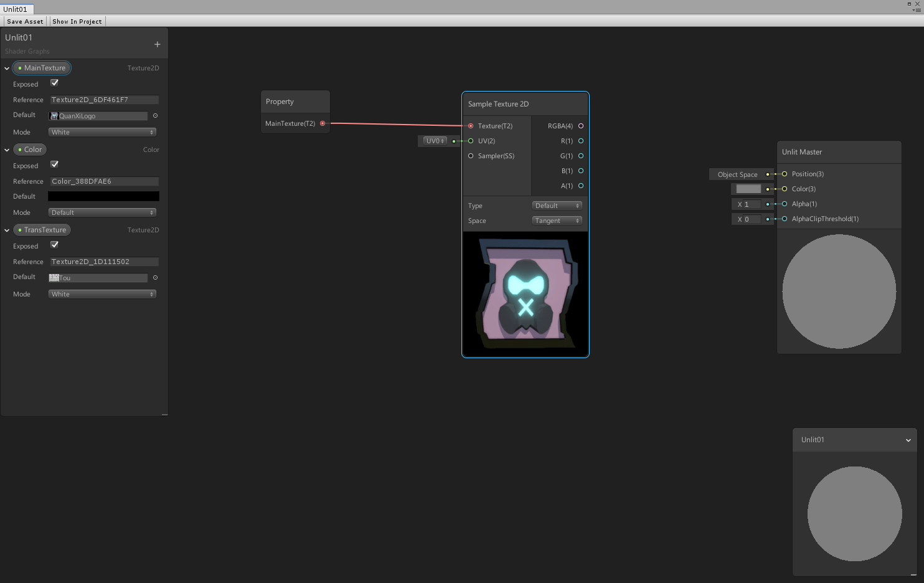Open the Type dropdown on Sample Texture 2D
This screenshot has width=924, height=583.
[x=557, y=205]
